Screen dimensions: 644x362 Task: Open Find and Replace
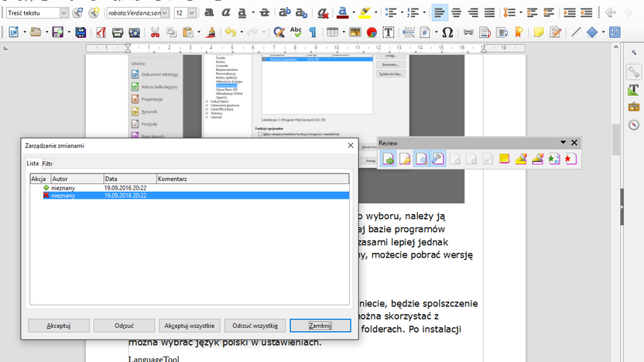pyautogui.click(x=279, y=32)
